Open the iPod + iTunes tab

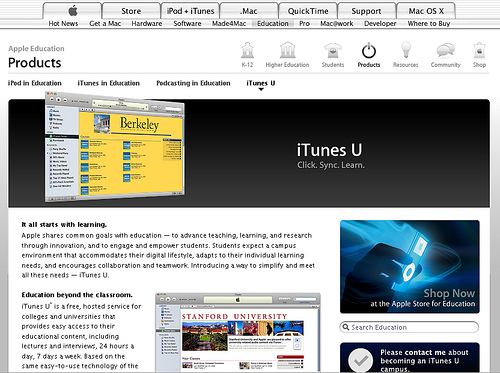[190, 11]
